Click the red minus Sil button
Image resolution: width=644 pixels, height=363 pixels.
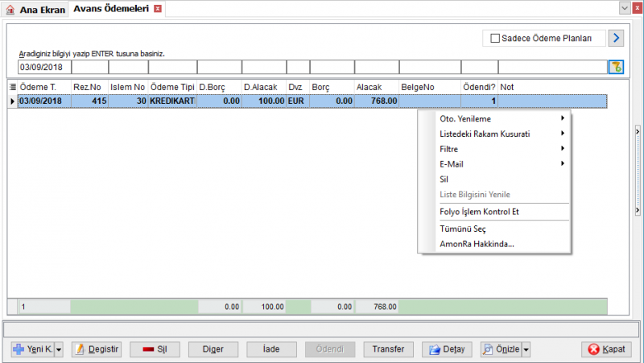point(155,349)
